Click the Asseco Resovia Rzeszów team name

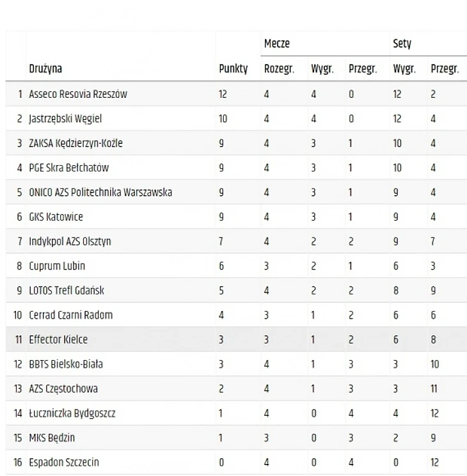pos(77,94)
